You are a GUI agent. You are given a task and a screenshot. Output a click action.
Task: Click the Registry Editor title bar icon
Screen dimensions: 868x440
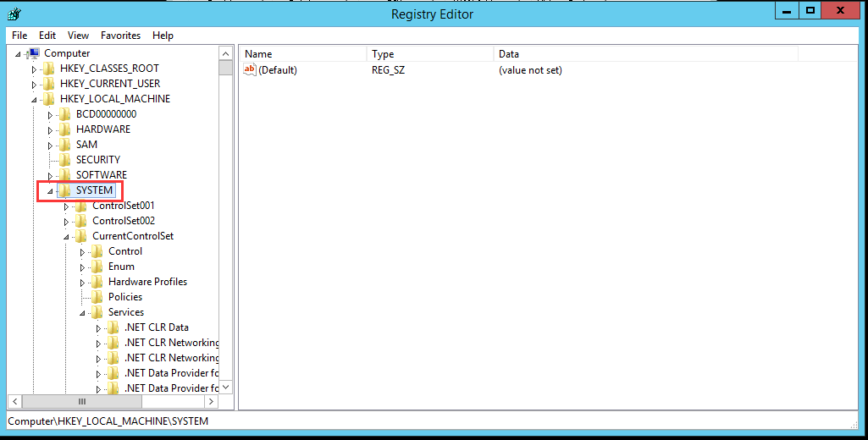pos(15,14)
